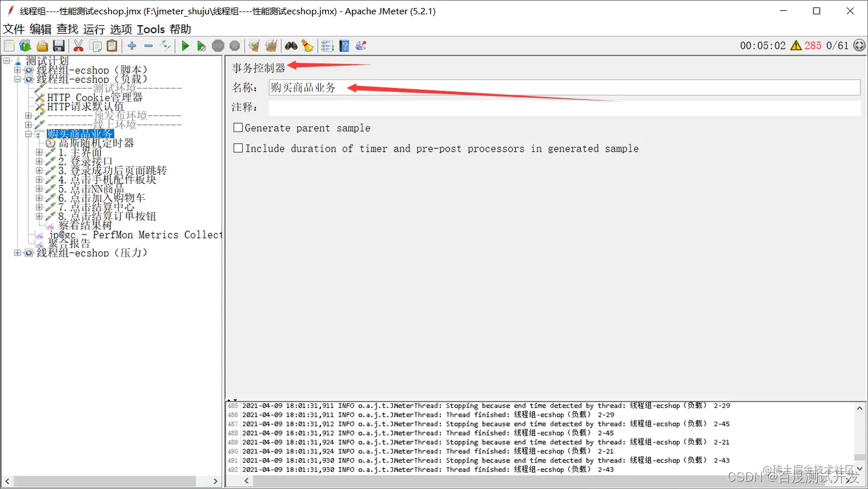Image resolution: width=868 pixels, height=489 pixels.
Task: Click the Search binoculars icon
Action: coord(291,46)
